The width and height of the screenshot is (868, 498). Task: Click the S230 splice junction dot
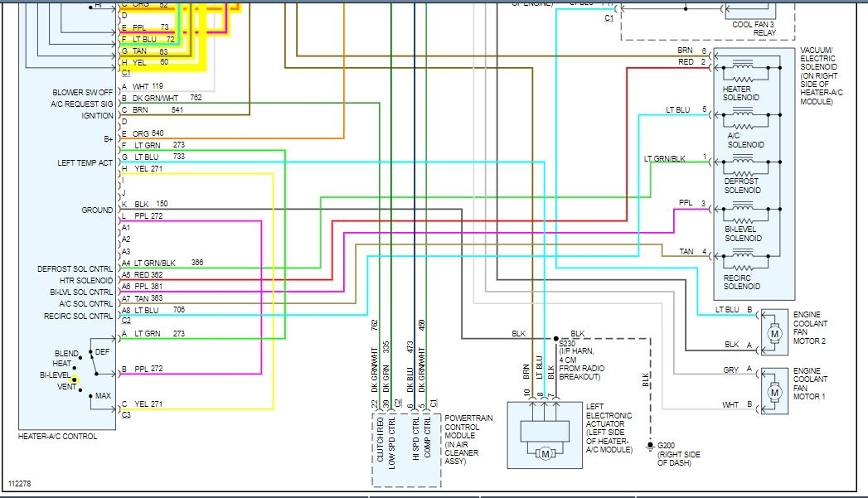555,338
